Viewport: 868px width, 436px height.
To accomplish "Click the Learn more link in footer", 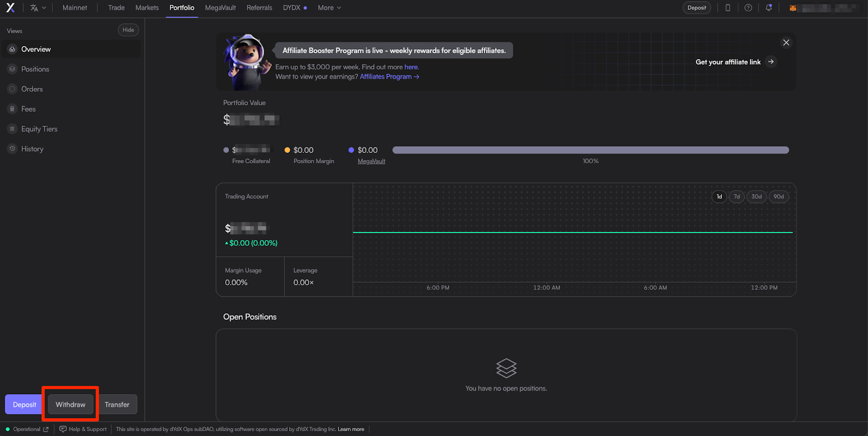I will click(x=351, y=429).
